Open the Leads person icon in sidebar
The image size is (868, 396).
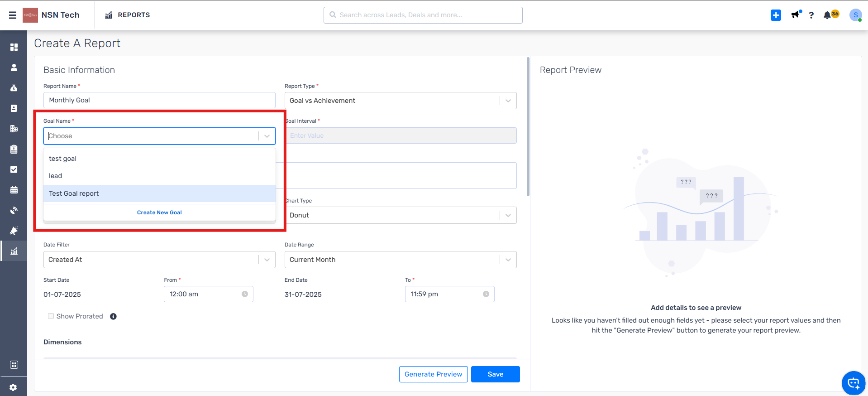tap(14, 68)
